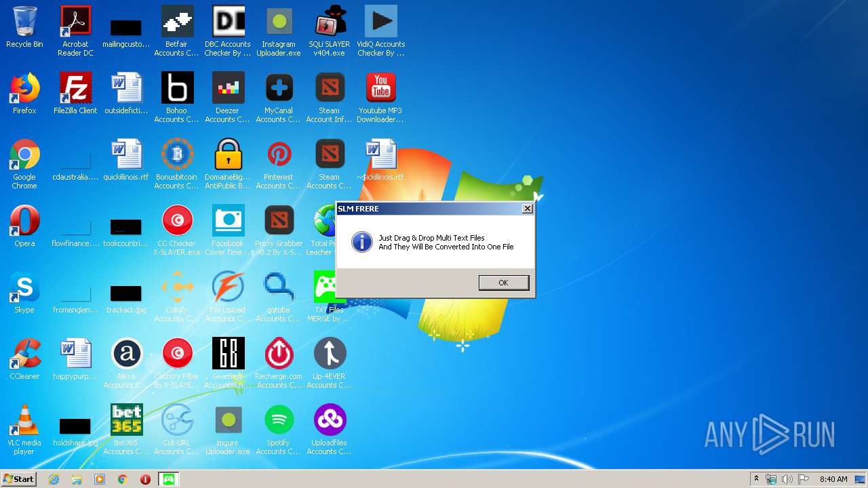Select Bohoo Accounts Checker icon
The height and width of the screenshot is (488, 868).
tap(176, 98)
